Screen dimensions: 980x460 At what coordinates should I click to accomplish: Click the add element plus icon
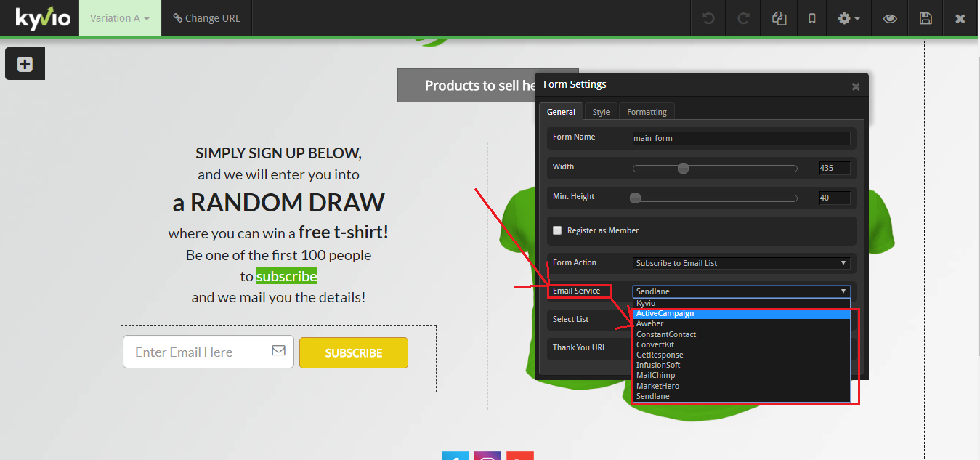pos(25,64)
